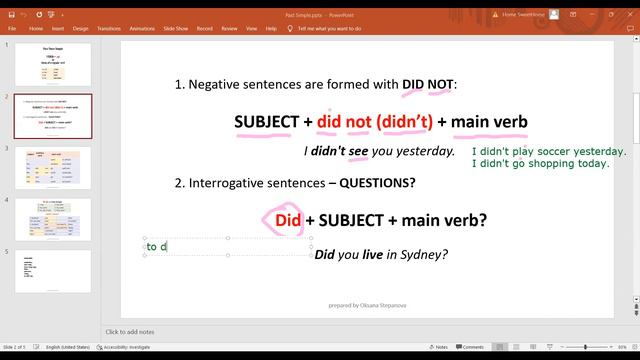Open the Insert ribbon tab

pos(58,29)
